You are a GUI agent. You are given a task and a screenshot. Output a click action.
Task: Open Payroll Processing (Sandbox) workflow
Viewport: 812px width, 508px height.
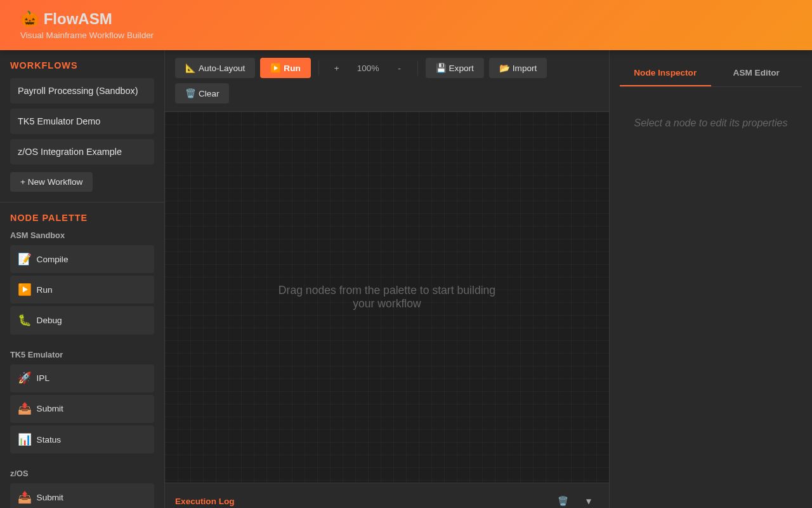(x=82, y=91)
